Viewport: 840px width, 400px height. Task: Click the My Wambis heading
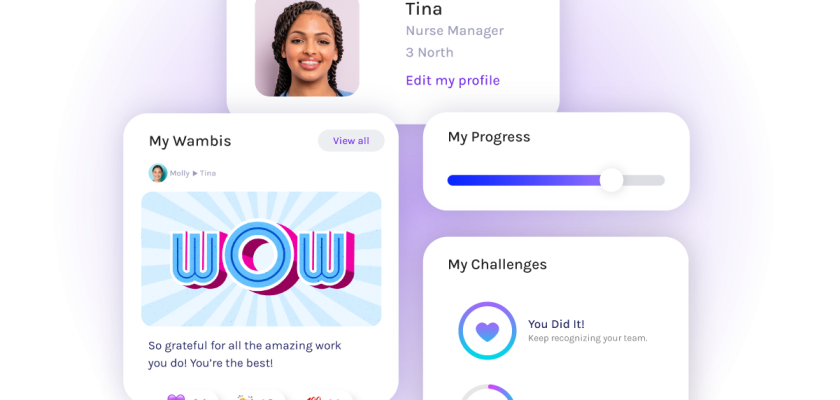tap(190, 141)
